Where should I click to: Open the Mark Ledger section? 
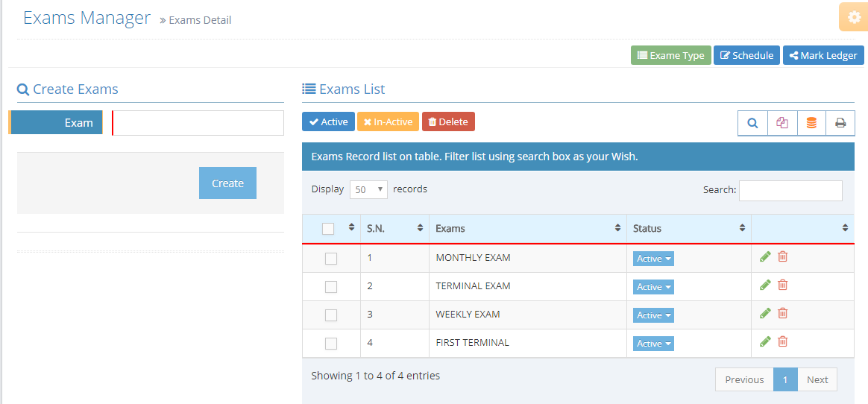click(823, 55)
